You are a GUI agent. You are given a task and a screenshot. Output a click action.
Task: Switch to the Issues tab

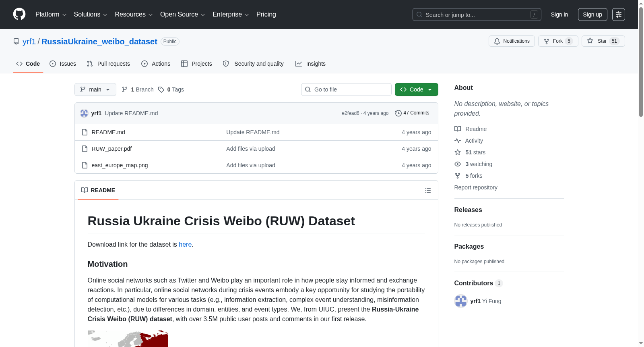63,64
